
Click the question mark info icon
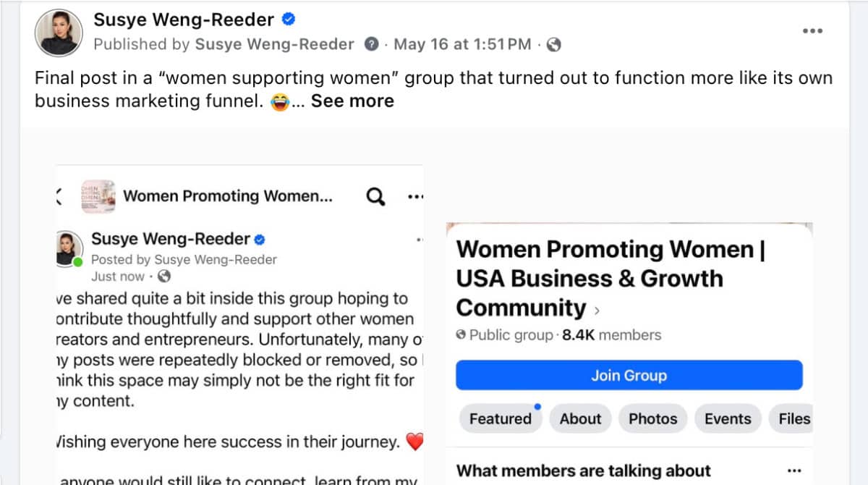tap(372, 44)
